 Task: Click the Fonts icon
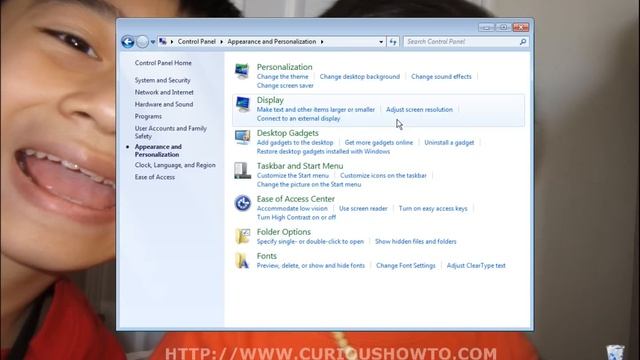point(242,260)
